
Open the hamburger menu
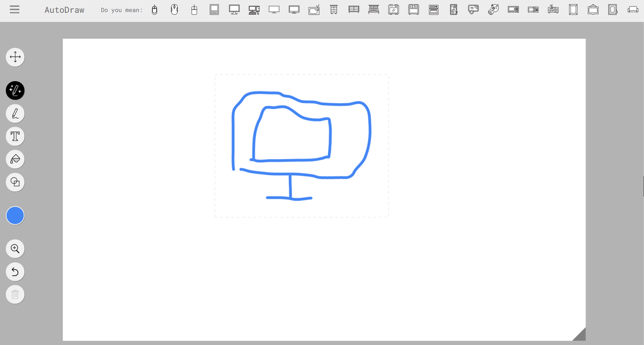15,10
